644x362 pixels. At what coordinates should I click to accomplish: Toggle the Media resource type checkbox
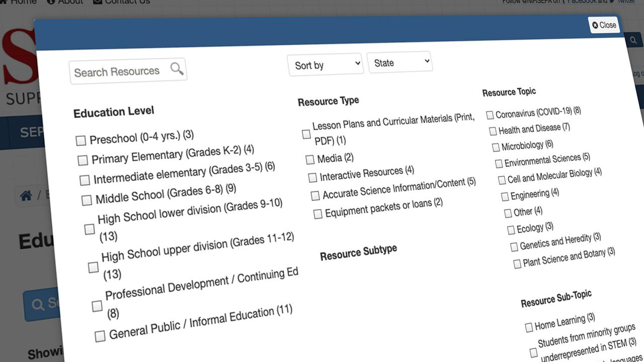tap(310, 160)
